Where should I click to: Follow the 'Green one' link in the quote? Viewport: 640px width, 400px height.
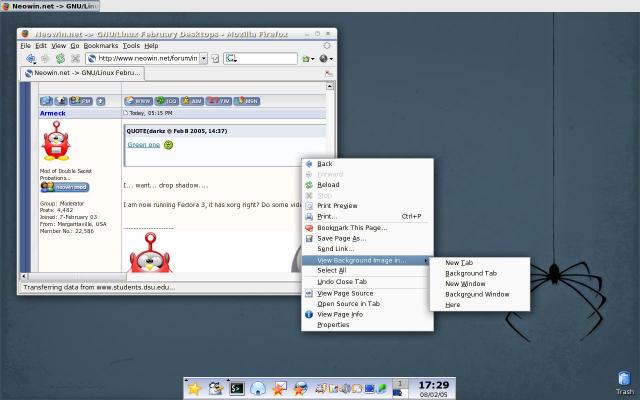tap(144, 145)
